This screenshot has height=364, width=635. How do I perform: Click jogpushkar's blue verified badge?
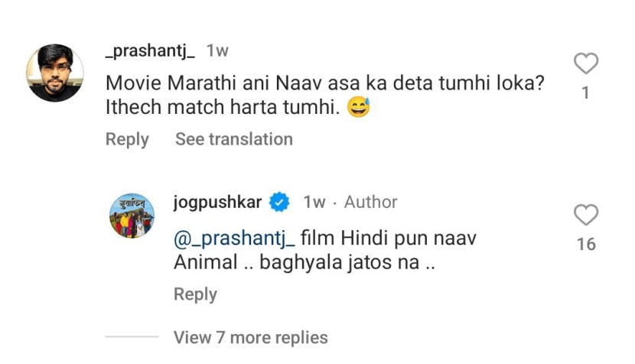(x=280, y=203)
